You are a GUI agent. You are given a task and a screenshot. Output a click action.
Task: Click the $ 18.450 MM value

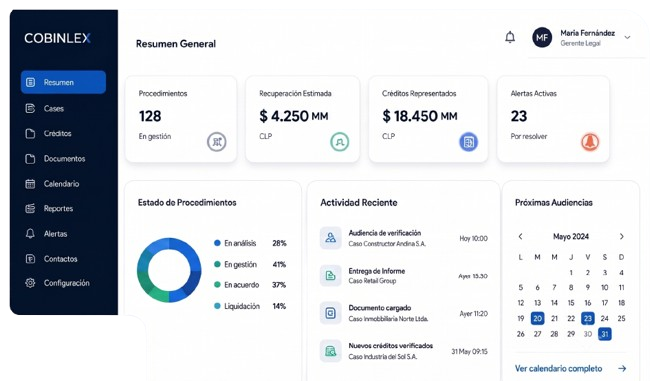pyautogui.click(x=420, y=116)
